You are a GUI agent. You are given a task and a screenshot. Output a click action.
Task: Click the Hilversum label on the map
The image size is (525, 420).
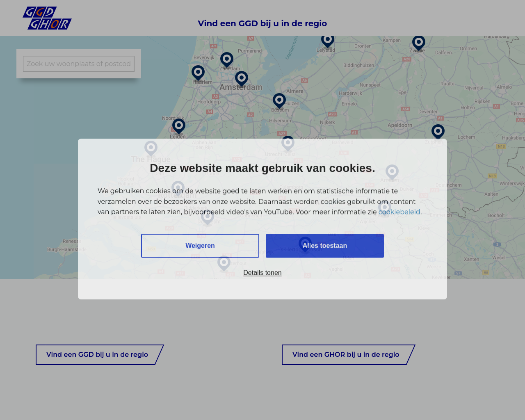(280, 121)
